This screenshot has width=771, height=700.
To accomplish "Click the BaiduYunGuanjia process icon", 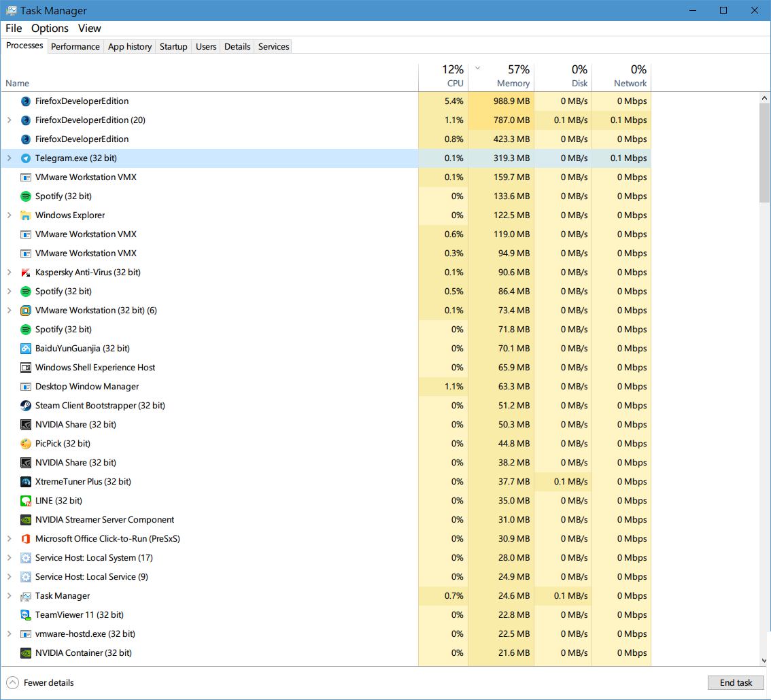I will pyautogui.click(x=26, y=349).
